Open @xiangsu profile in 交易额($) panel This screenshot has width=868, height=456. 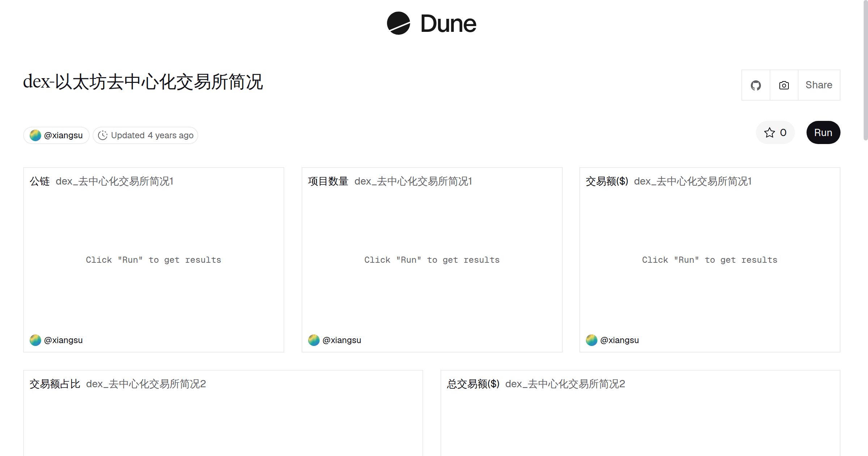click(x=620, y=340)
